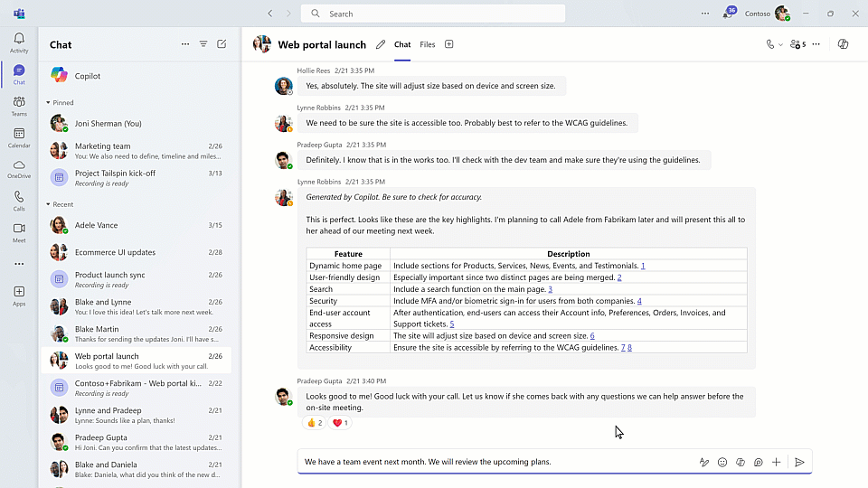Send the typed message
The image size is (868, 488).
(x=799, y=462)
